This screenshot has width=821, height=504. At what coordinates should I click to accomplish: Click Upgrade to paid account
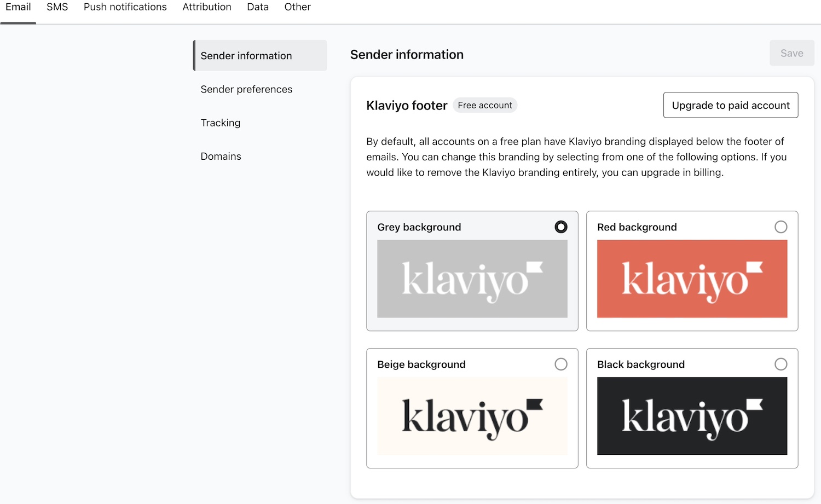pos(730,105)
